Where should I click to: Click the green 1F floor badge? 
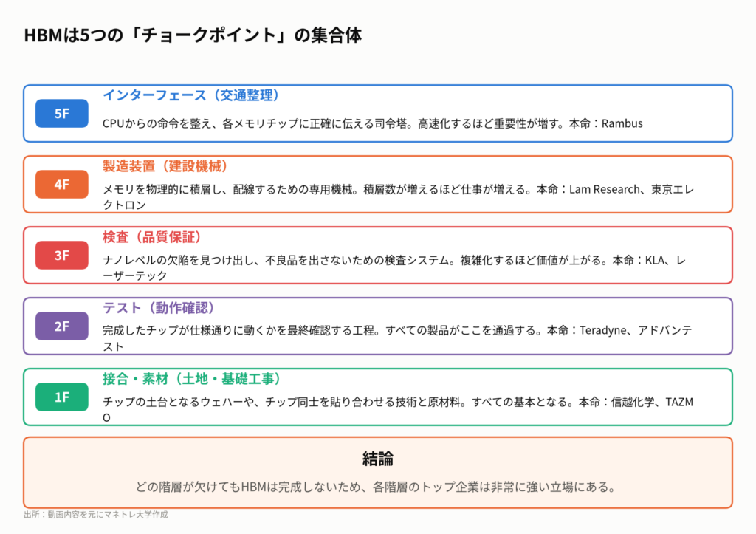[x=62, y=397]
